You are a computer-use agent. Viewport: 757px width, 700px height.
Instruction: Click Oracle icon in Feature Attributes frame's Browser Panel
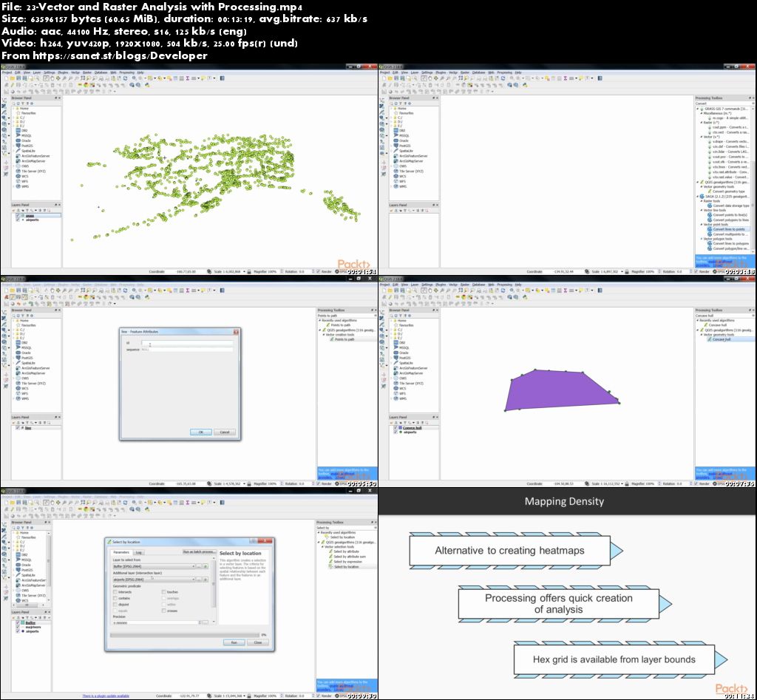(x=18, y=353)
